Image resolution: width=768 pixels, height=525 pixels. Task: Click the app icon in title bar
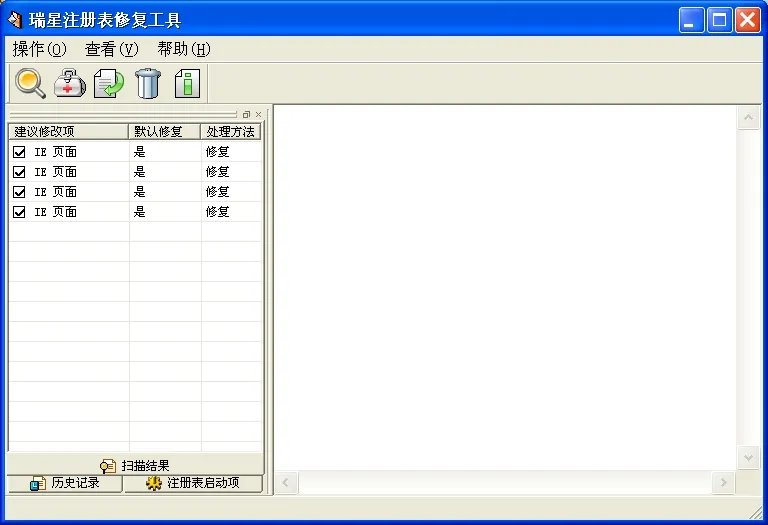tap(15, 20)
